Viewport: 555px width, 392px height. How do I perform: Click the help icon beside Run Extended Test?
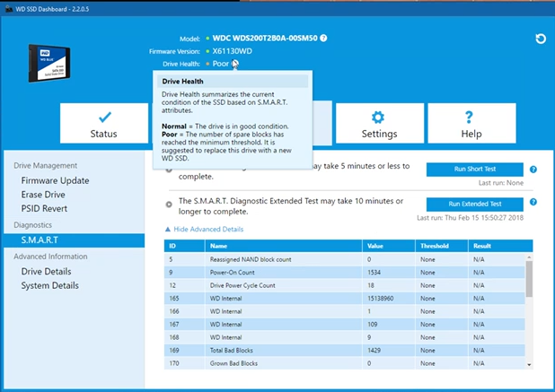point(533,202)
